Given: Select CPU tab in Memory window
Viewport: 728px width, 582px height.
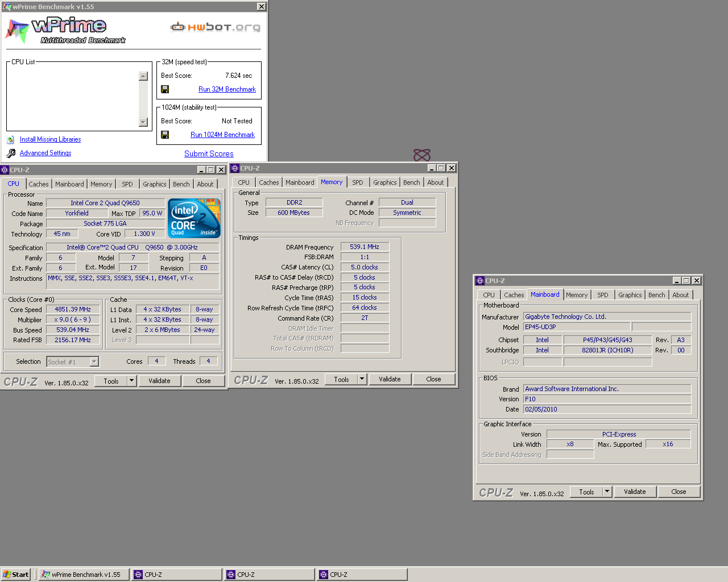Looking at the screenshot, I should pos(244,182).
